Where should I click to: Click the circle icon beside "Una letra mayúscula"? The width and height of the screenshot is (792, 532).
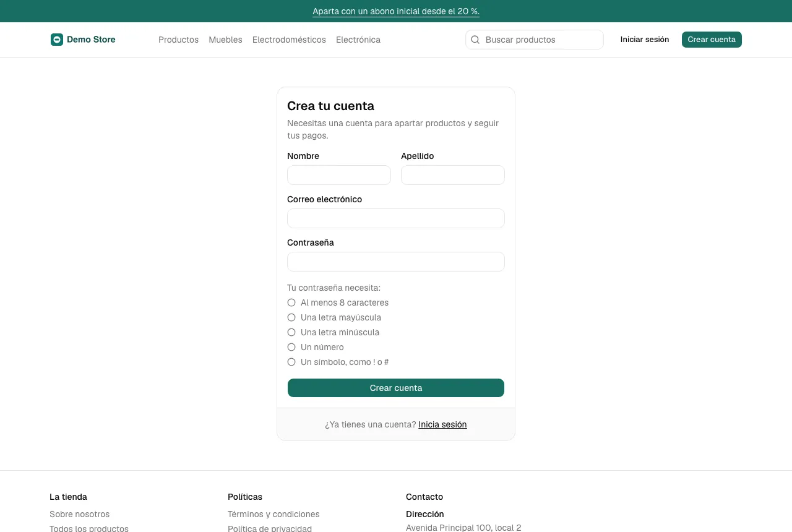point(291,317)
